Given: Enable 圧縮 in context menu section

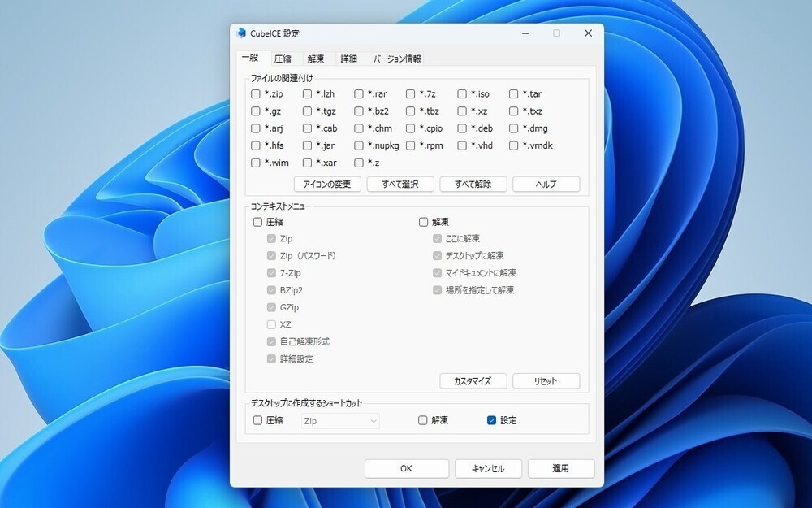Looking at the screenshot, I should tap(257, 222).
